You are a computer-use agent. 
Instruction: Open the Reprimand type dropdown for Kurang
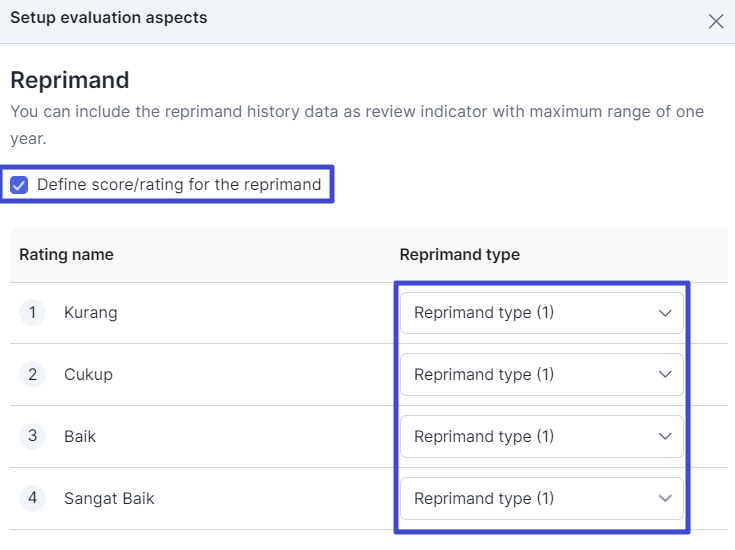(x=542, y=313)
